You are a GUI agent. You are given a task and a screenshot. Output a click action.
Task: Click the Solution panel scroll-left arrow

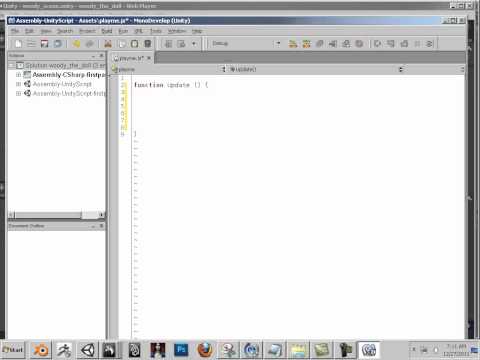tap(11, 214)
